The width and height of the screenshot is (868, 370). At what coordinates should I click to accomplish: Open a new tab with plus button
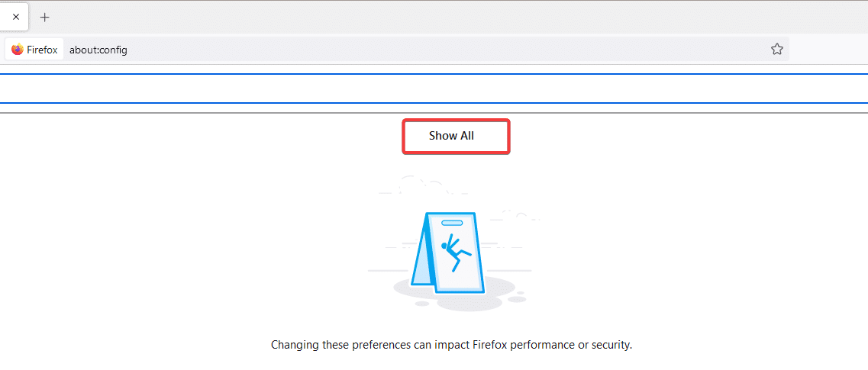[x=45, y=17]
